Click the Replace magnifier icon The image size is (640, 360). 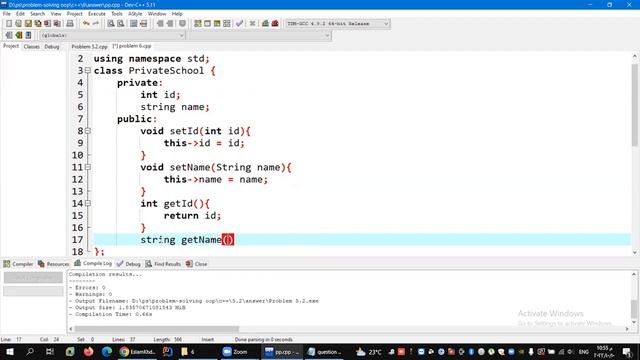(120, 24)
